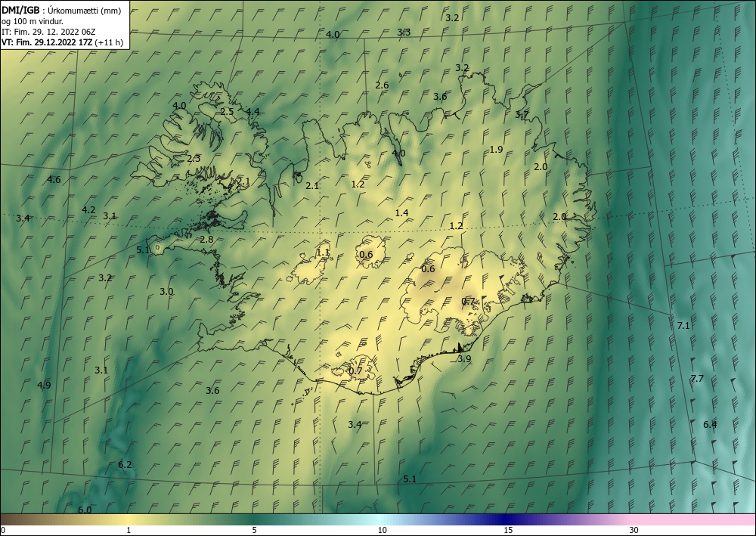This screenshot has height=536, width=756.
Task: Click the "7.7" value on the map
Action: [x=697, y=379]
